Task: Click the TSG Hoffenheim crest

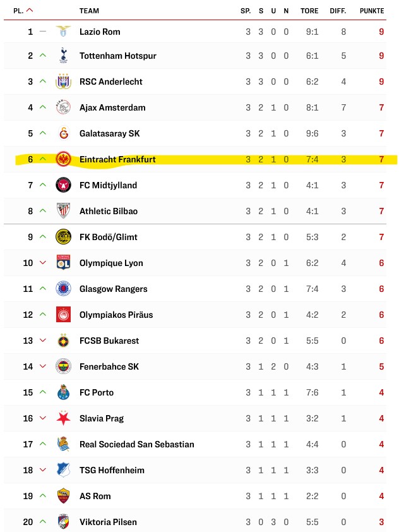Action: pos(63,470)
